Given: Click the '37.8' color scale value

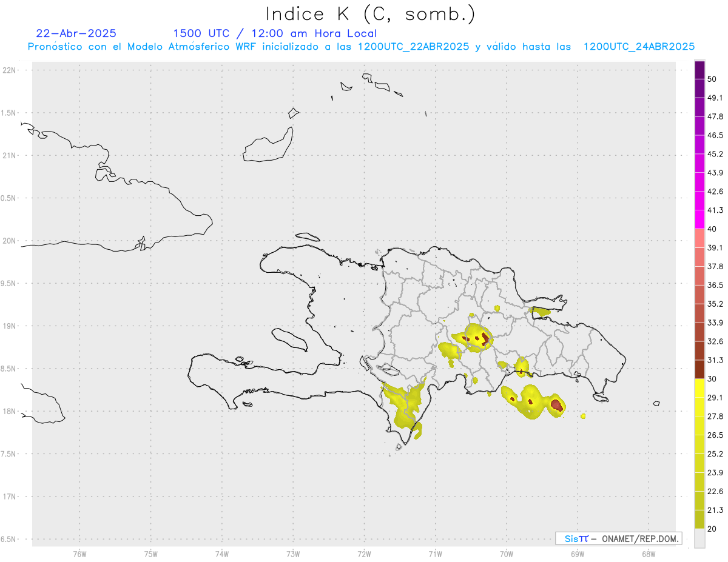Looking at the screenshot, I should 715,266.
